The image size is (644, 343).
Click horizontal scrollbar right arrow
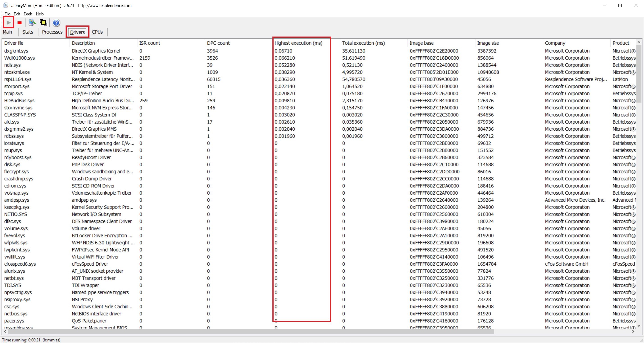tap(633, 331)
